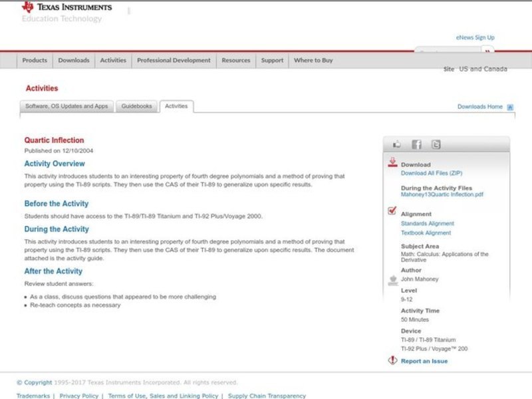Click the Alignment checkmark icon
Viewport: 532px width, 399px height.
(x=392, y=211)
